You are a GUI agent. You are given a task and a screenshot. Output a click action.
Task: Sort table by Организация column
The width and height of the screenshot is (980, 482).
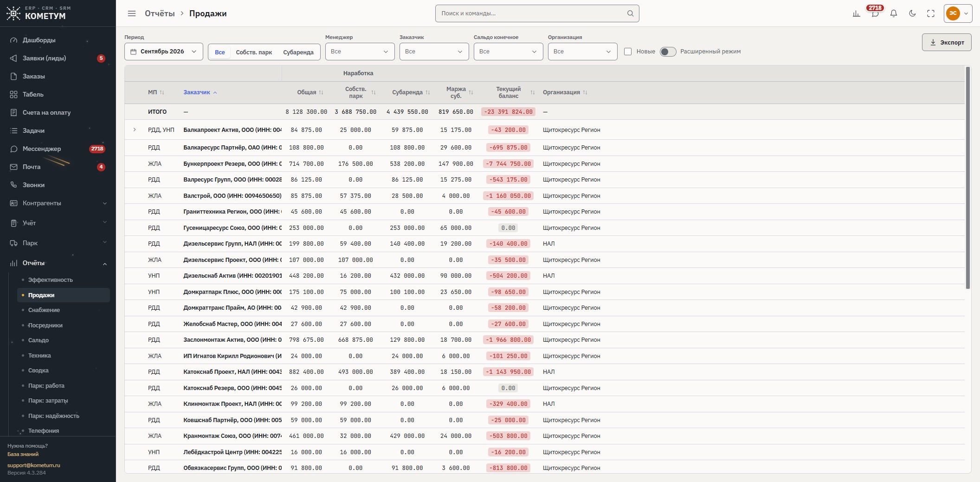tap(565, 92)
